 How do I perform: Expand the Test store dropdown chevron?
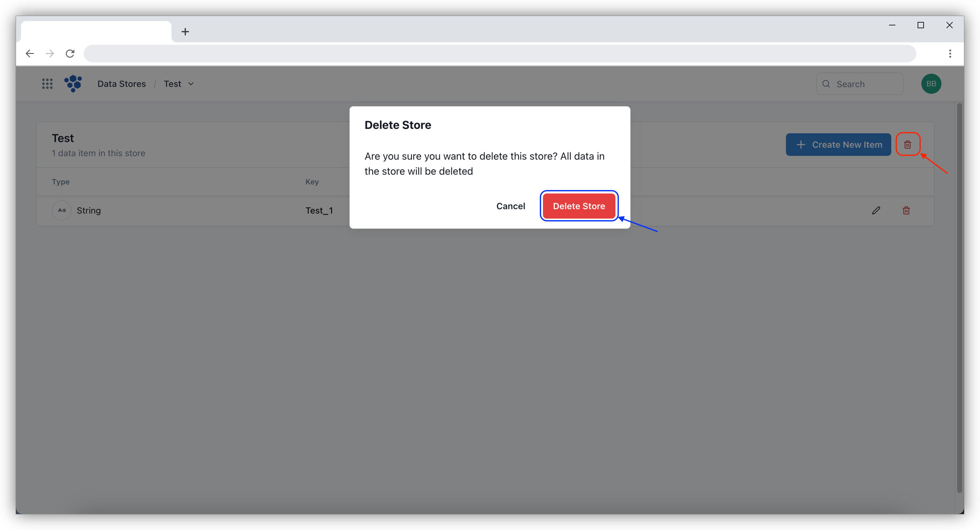click(x=191, y=84)
